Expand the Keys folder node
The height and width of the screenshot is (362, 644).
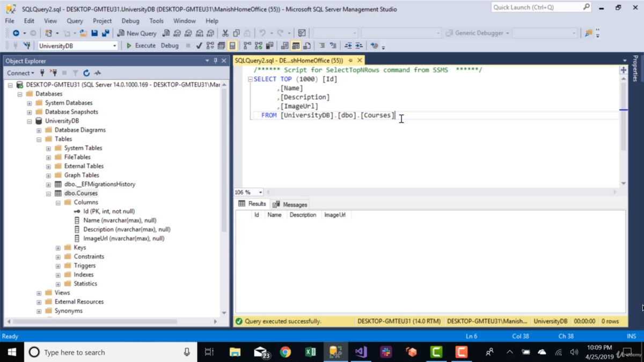[58, 248]
